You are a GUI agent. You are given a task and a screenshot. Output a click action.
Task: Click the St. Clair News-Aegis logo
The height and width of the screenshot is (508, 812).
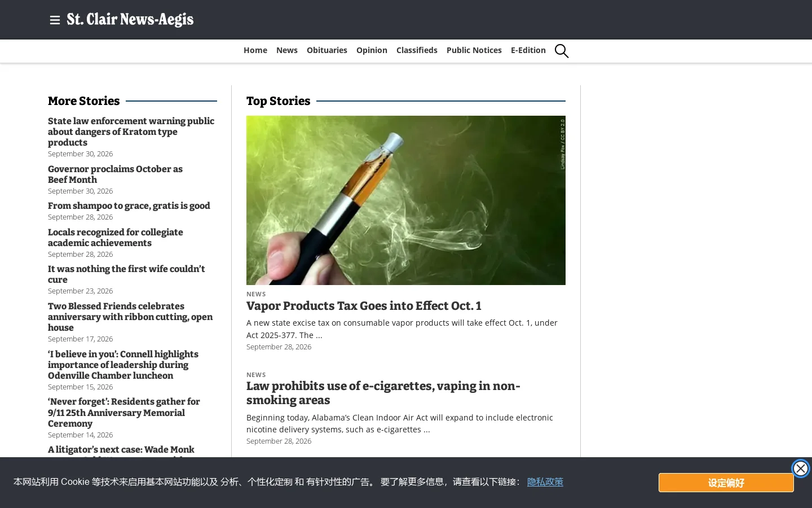(x=130, y=20)
